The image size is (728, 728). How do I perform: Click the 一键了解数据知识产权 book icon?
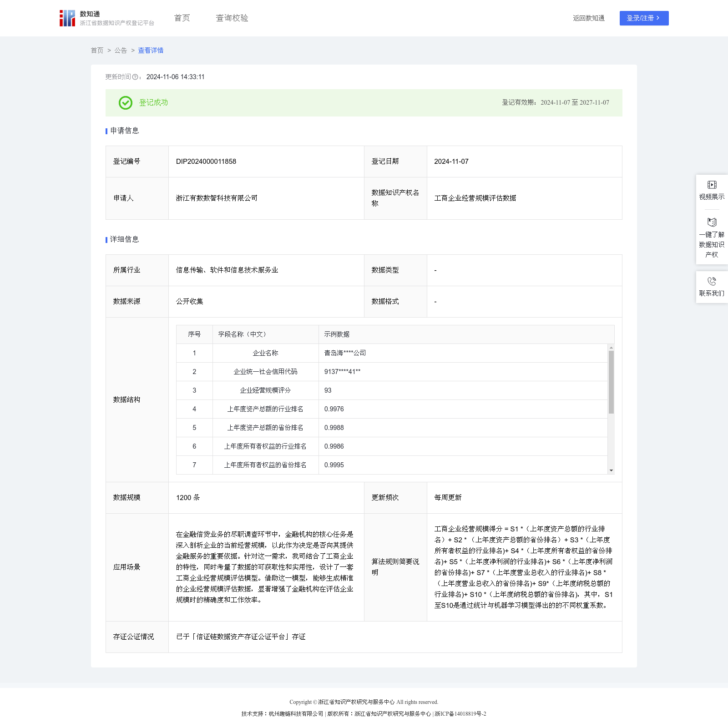pos(712,222)
